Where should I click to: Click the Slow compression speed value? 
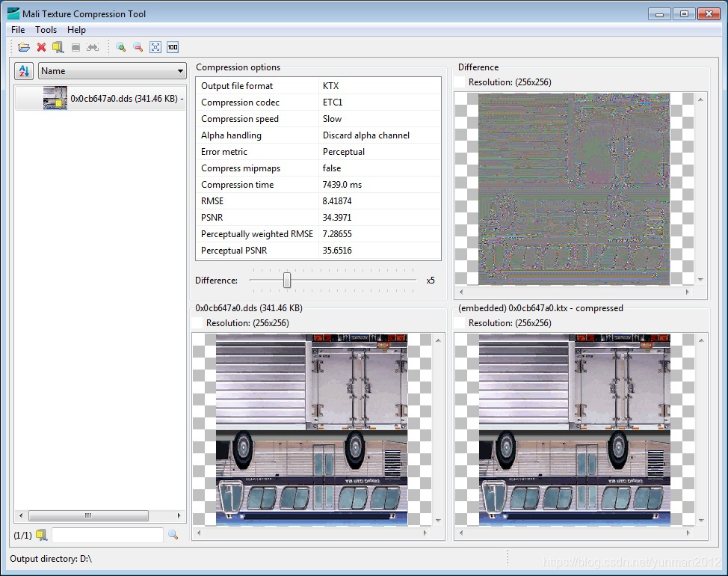point(332,119)
